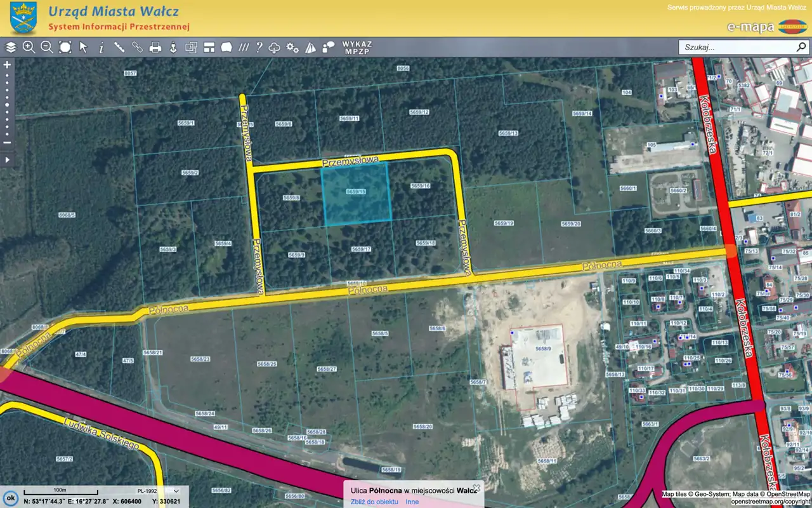This screenshot has height=508, width=812.
Task: Open the map layers panel icon
Action: [x=11, y=47]
